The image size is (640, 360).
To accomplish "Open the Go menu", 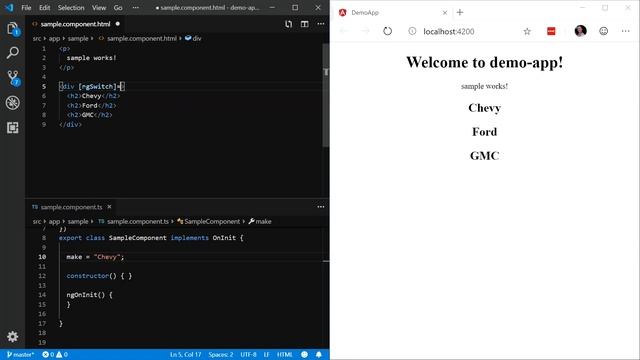I will click(x=118, y=8).
